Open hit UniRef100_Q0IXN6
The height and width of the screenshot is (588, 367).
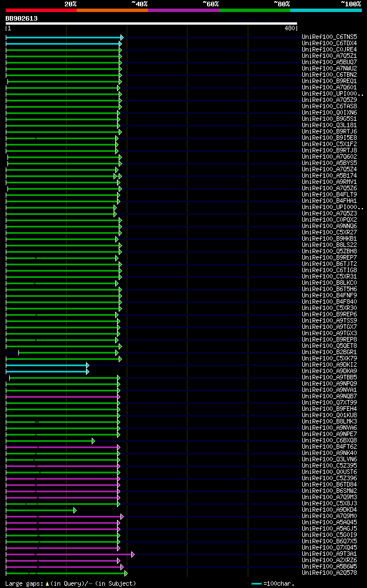[330, 112]
